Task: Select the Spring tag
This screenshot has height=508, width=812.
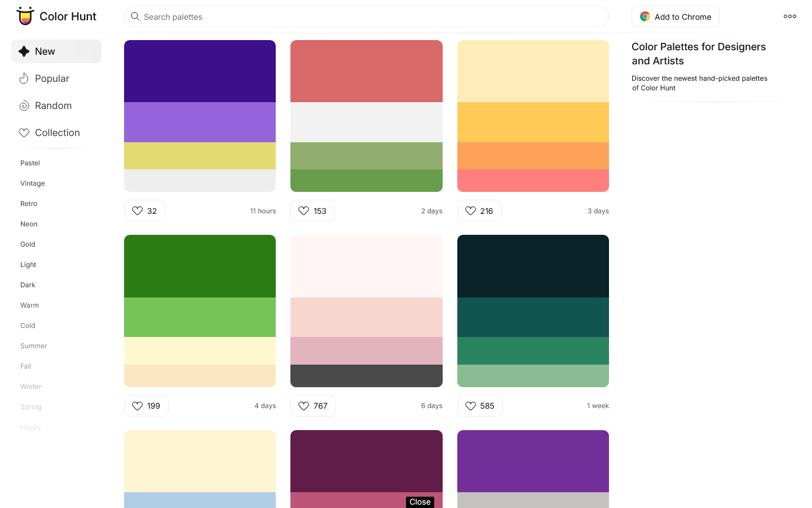Action: point(31,407)
